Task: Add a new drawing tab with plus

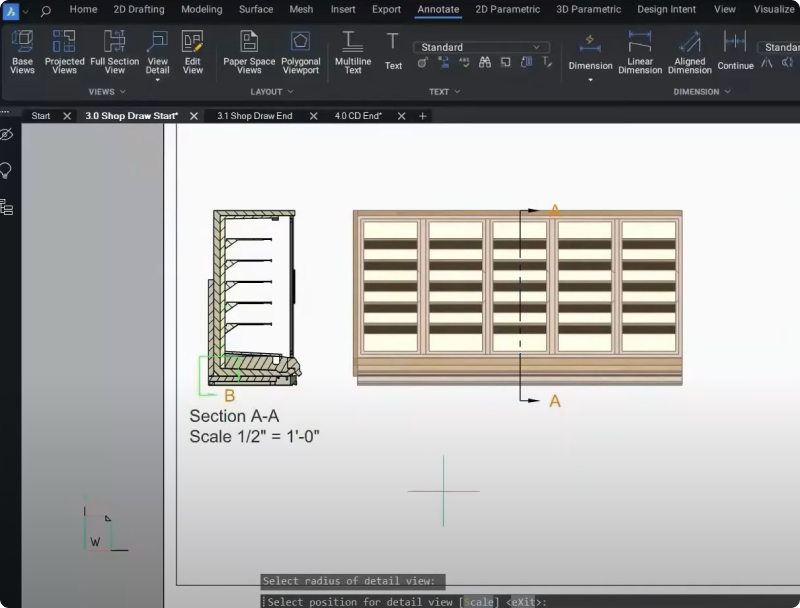Action: [x=422, y=116]
